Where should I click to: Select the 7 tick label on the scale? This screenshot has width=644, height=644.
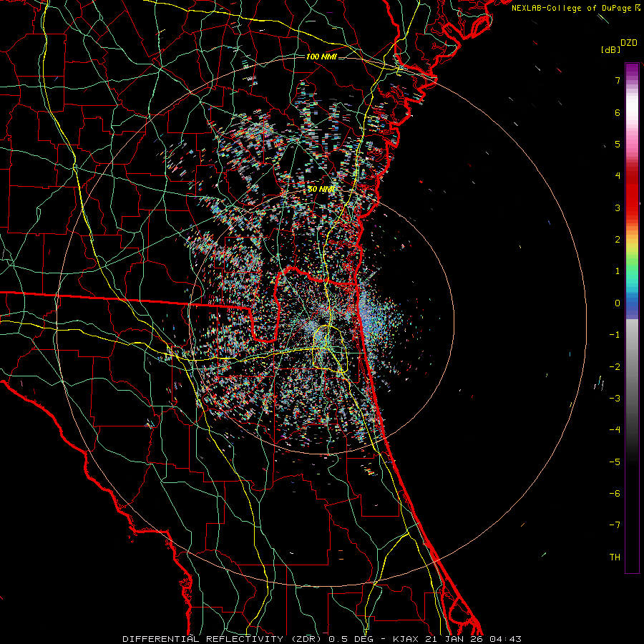point(618,80)
